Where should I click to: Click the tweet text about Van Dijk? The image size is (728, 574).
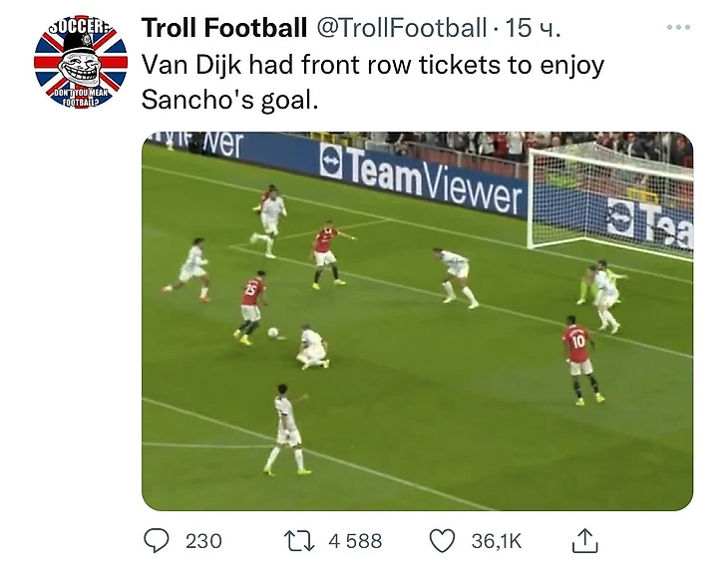pos(372,84)
